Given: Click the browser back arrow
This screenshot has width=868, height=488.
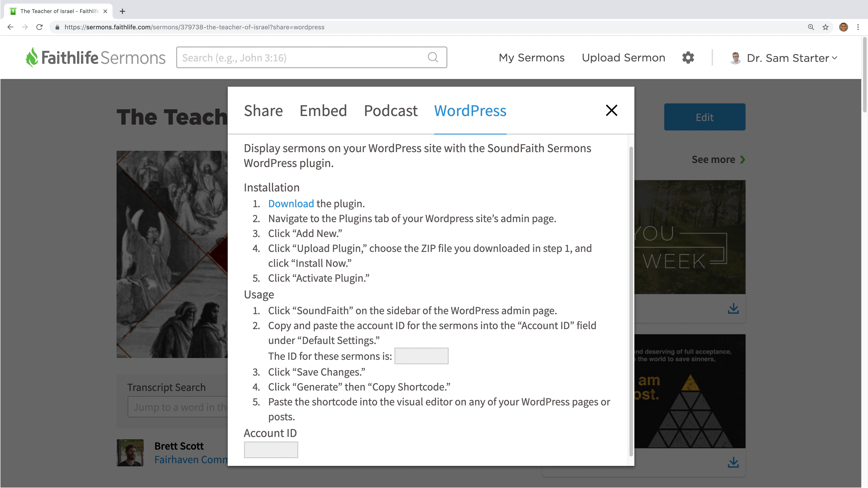Looking at the screenshot, I should (x=10, y=27).
